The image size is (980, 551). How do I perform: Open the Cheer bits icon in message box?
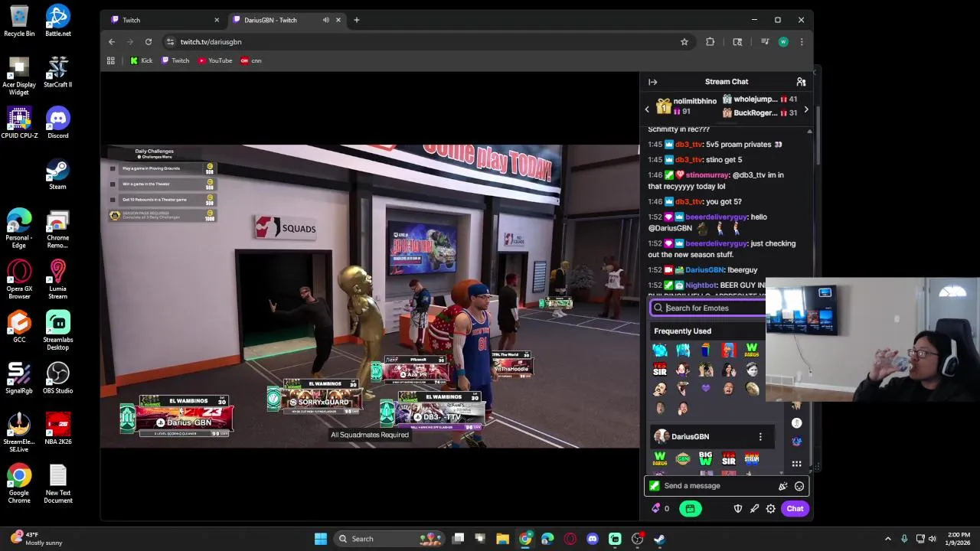[x=782, y=486]
